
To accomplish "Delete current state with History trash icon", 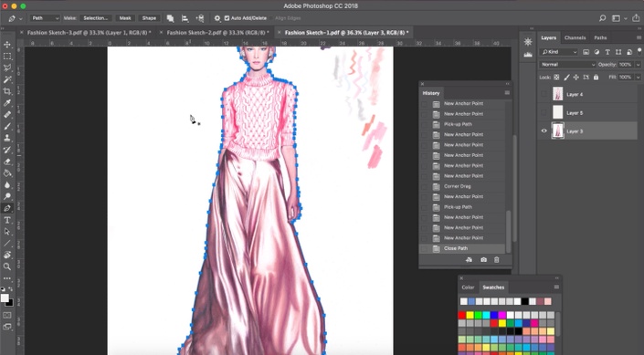I will (497, 260).
